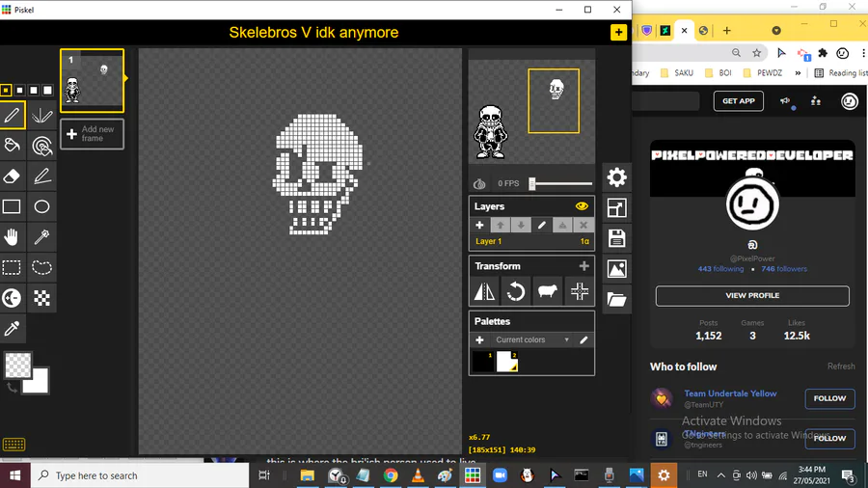This screenshot has width=868, height=488.
Task: Select the Shape selection wand tool
Action: pos(42,237)
